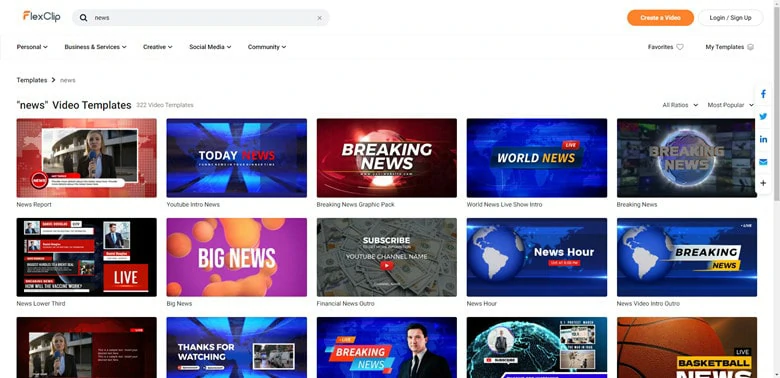This screenshot has width=780, height=378.
Task: Share page on Facebook
Action: point(763,94)
